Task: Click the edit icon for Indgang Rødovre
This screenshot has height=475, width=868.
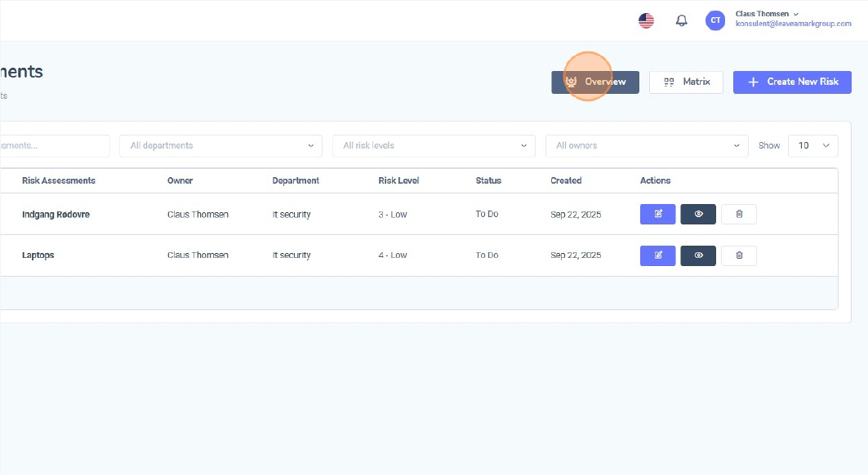Action: pos(657,214)
